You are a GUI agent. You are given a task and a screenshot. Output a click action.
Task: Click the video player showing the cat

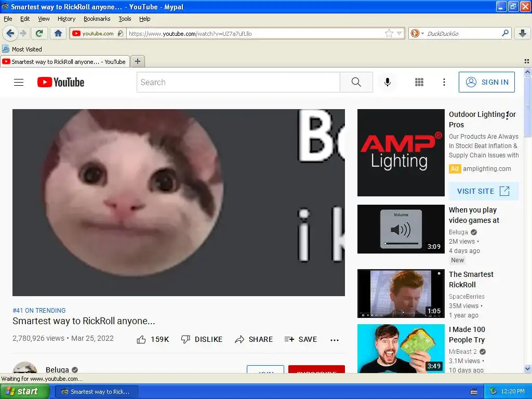[x=179, y=203]
